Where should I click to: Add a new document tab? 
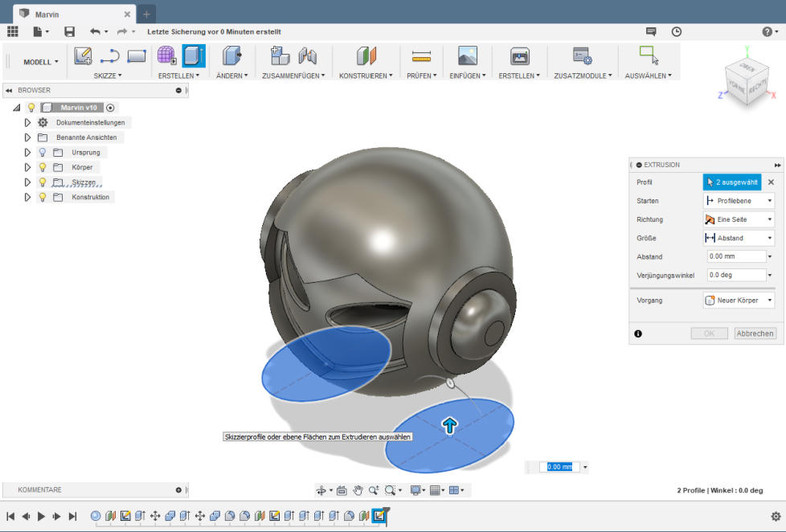146,14
